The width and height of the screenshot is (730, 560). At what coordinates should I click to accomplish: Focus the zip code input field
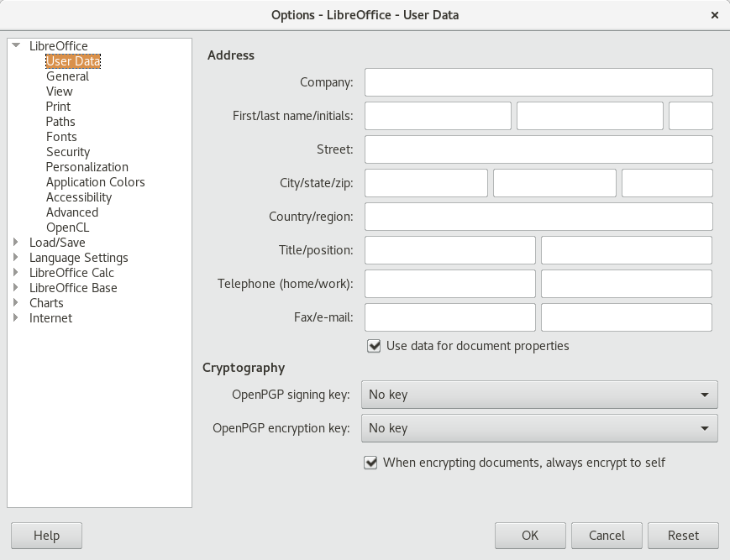[x=667, y=183]
